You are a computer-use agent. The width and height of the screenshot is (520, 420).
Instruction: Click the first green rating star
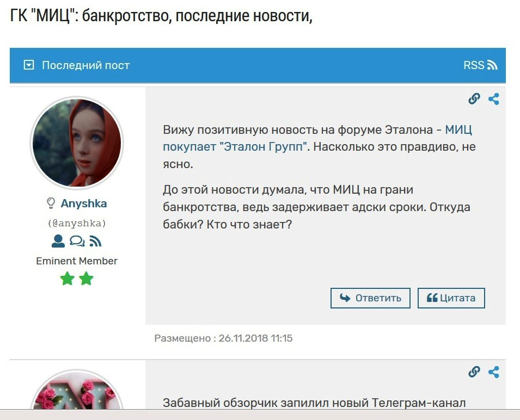coord(68,279)
